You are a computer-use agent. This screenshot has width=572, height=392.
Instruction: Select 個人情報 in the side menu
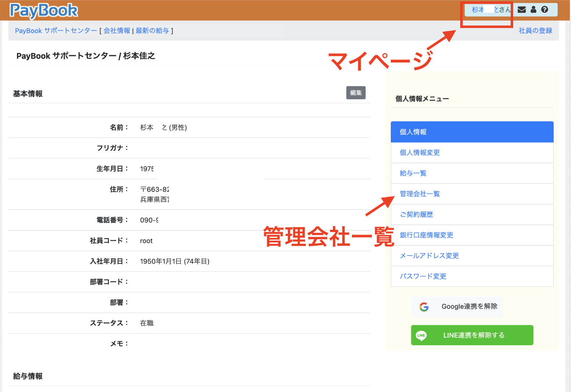tap(472, 132)
